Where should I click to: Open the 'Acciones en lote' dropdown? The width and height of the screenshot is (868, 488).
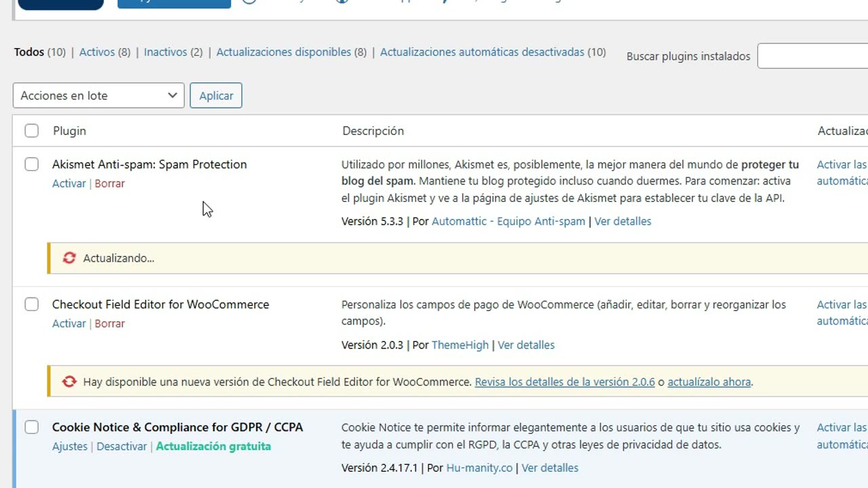pyautogui.click(x=98, y=96)
